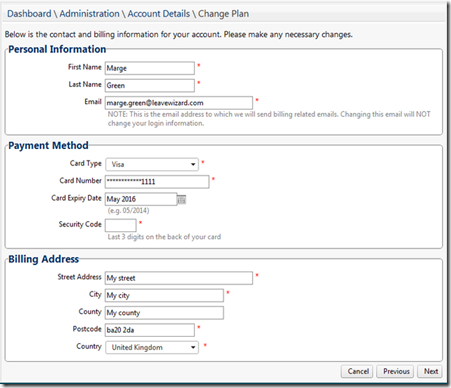Image resolution: width=451 pixels, height=388 pixels.
Task: Click the '(e.g. 05/2014)' hint text
Action: click(128, 211)
